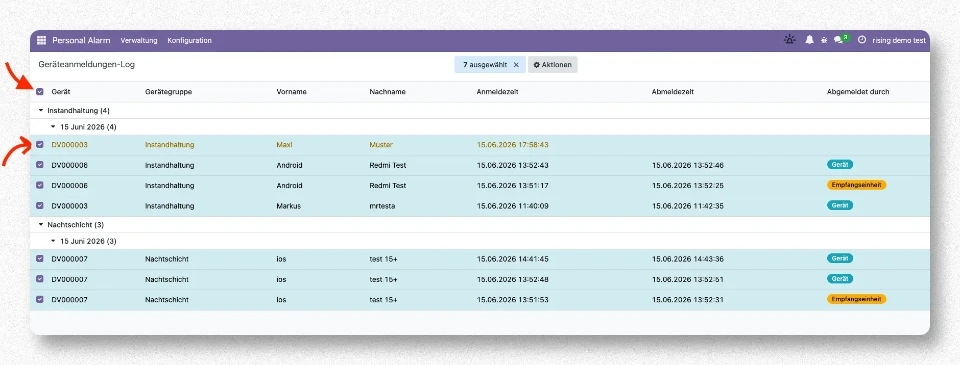
Task: Open the Konfiguration menu
Action: click(x=190, y=40)
